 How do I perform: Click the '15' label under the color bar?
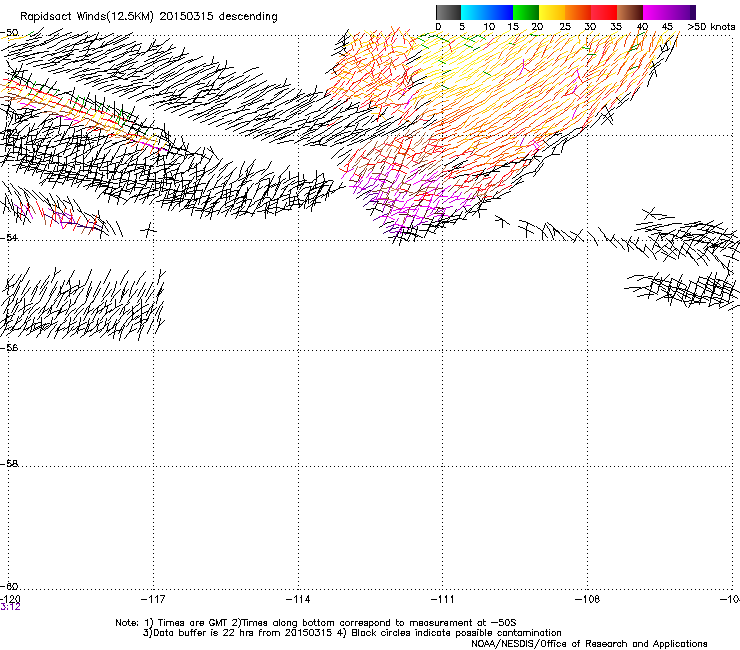[x=513, y=27]
